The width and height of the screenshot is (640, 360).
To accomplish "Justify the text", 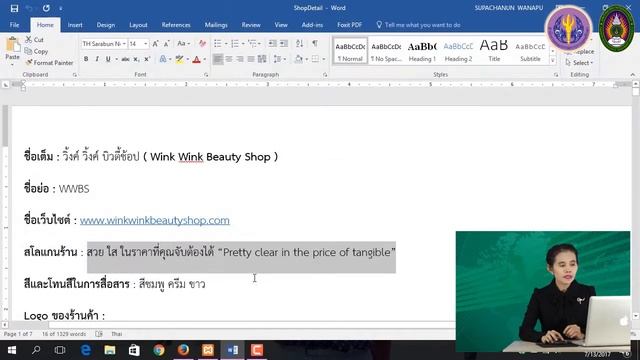I will (251, 60).
